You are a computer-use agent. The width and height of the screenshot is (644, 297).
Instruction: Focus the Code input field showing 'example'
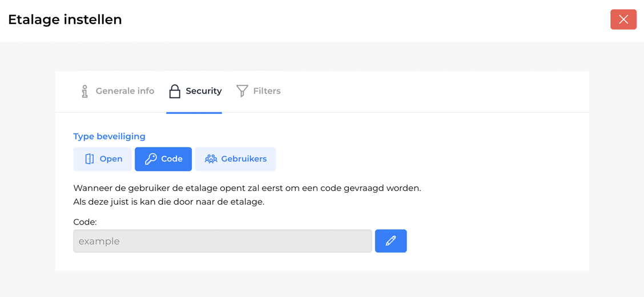click(x=222, y=241)
